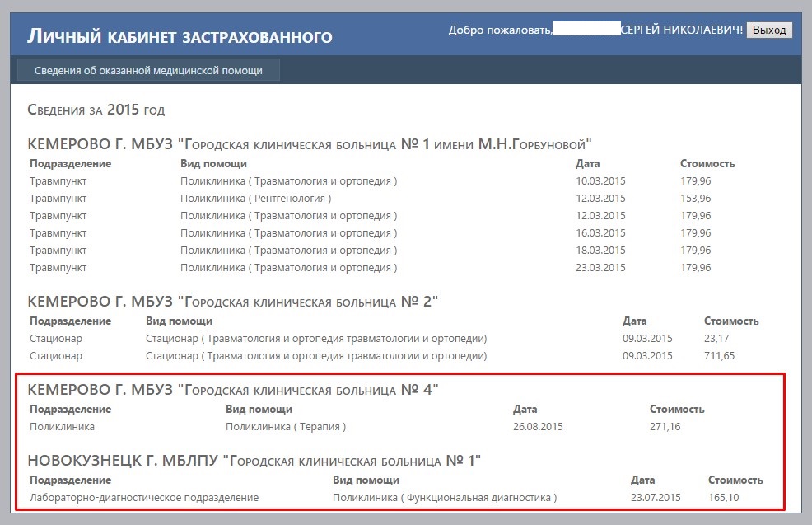Click date 16.03.2015 in Травмпункт row
This screenshot has width=812, height=525.
(x=600, y=233)
